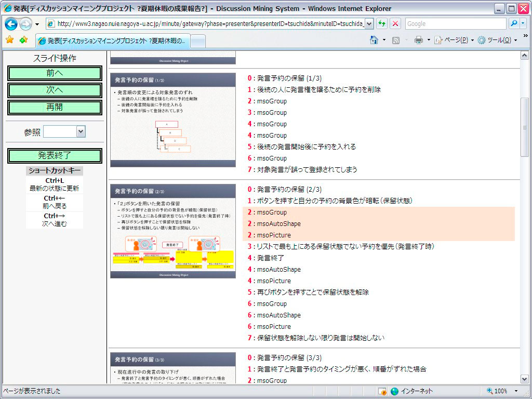Select item 3: リストで最も上にある保留状態でない予約を優先
532x399 pixels.
(x=341, y=247)
